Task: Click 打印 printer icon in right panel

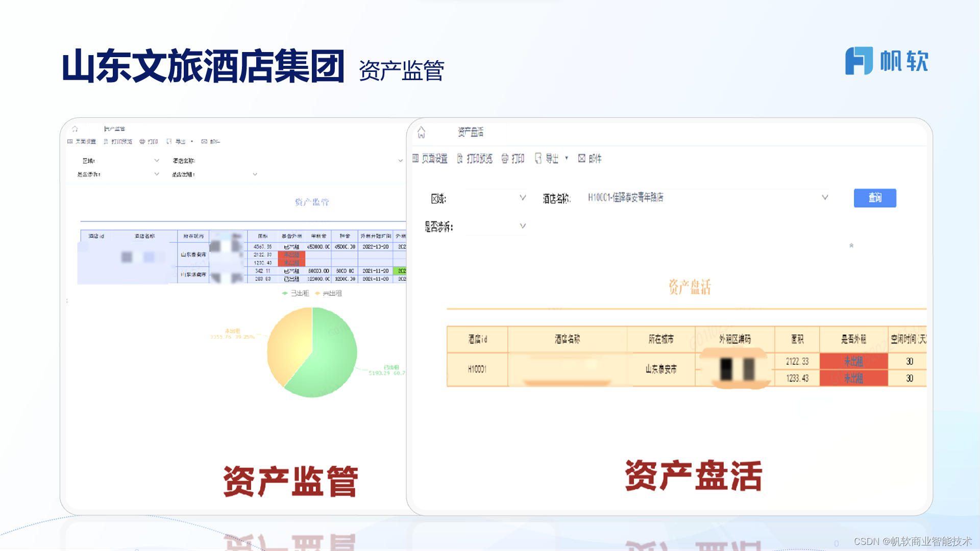Action: (x=505, y=159)
